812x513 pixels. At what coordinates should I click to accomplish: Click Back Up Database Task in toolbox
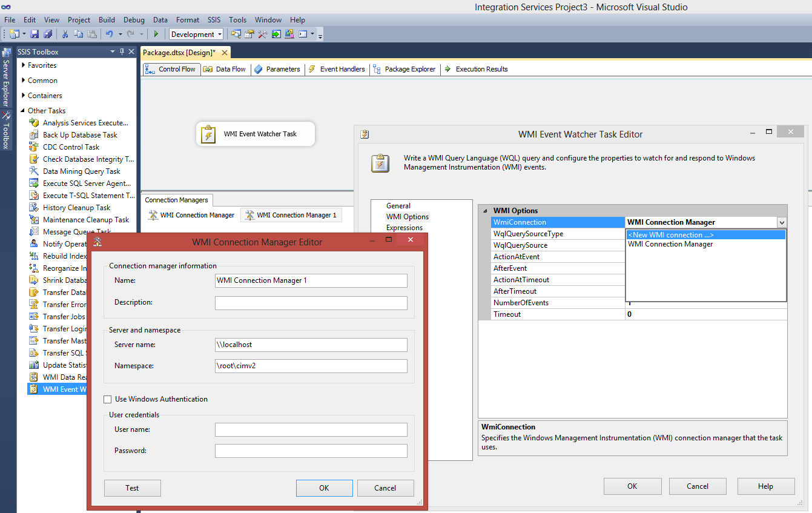click(x=80, y=135)
